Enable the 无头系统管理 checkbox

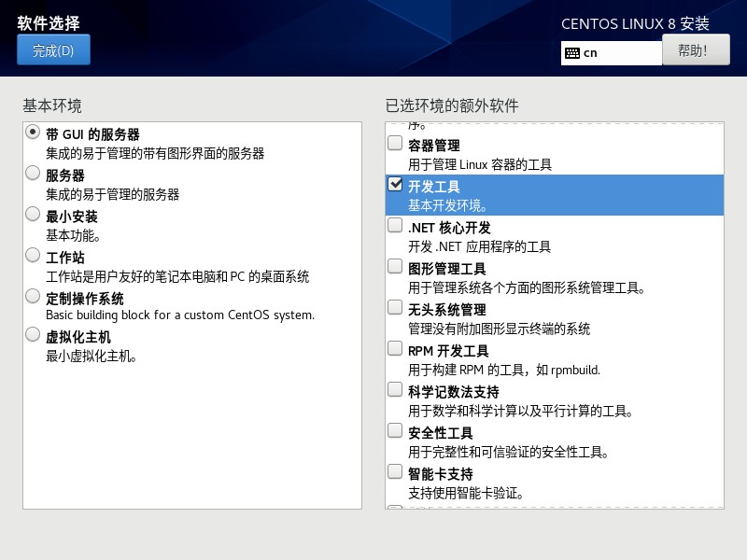[395, 308]
